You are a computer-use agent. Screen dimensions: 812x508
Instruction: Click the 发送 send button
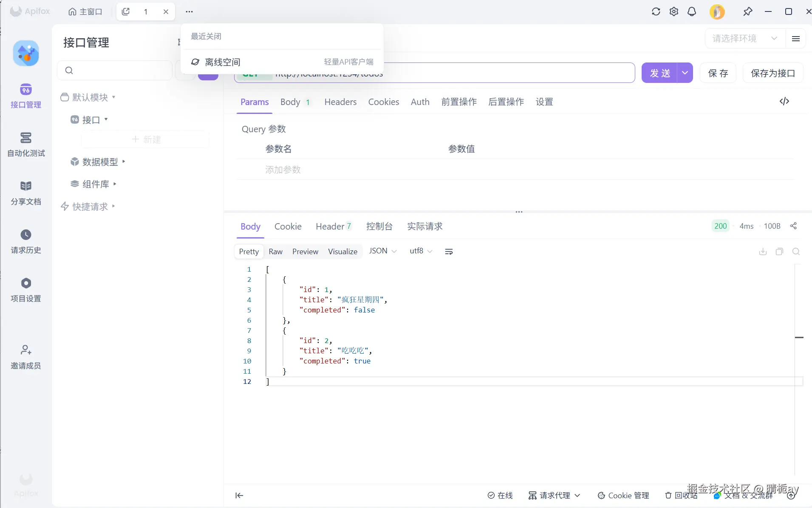click(659, 73)
